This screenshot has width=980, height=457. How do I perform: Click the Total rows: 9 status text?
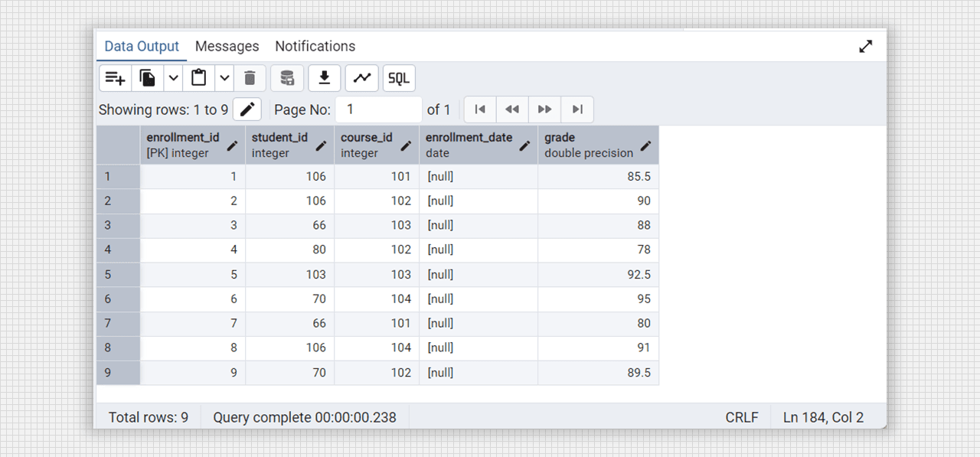[x=149, y=418]
